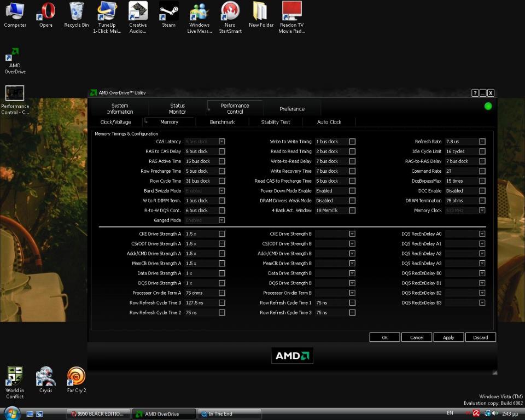Check the Command Rate checkbox
Image resolution: width=525 pixels, height=420 pixels.
482,171
